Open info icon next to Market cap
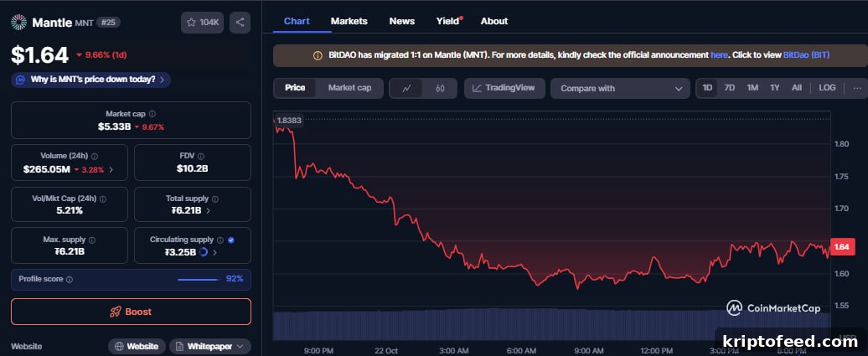 coord(152,114)
